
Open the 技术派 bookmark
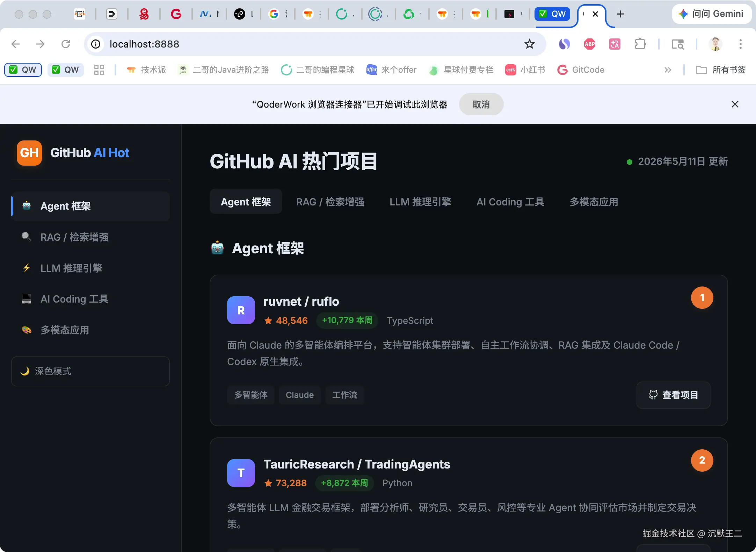(x=146, y=70)
